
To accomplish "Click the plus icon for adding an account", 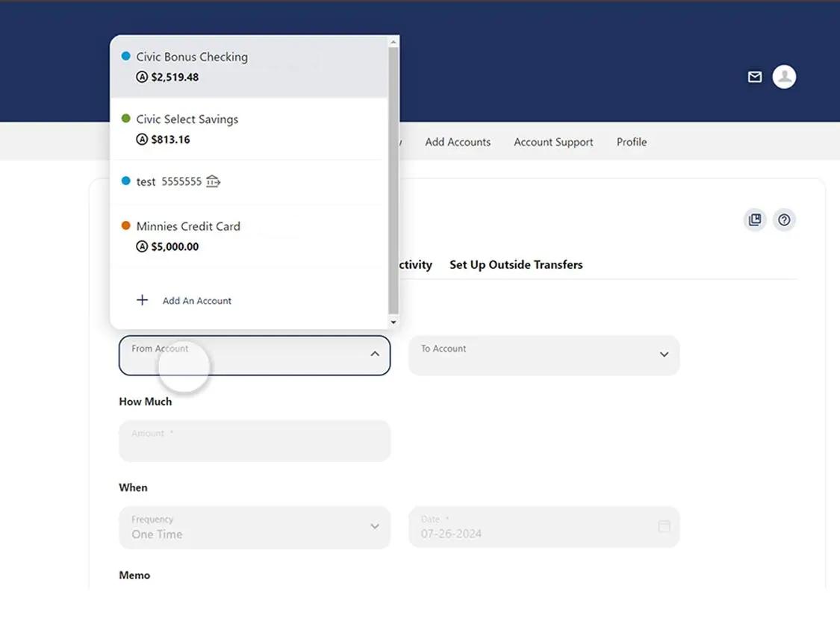I will click(142, 300).
